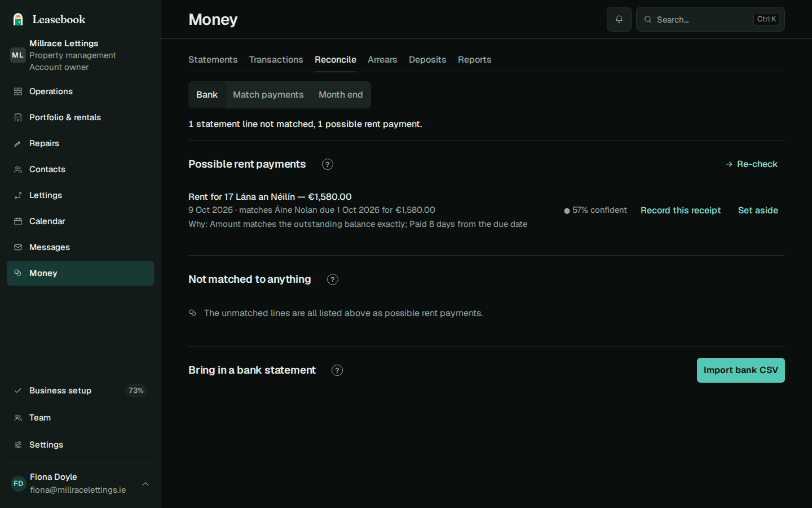The height and width of the screenshot is (508, 812).
Task: Click the FD user avatar
Action: [19, 484]
